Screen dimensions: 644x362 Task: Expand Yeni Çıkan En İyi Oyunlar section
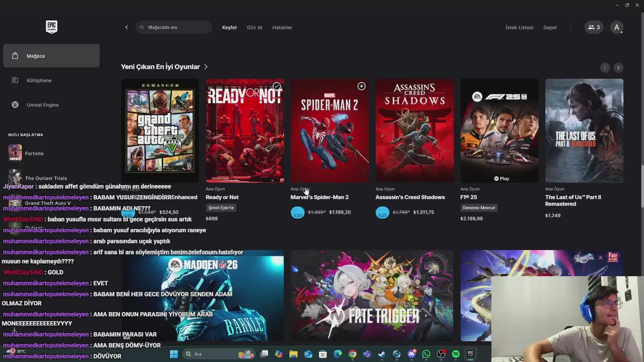tap(164, 66)
